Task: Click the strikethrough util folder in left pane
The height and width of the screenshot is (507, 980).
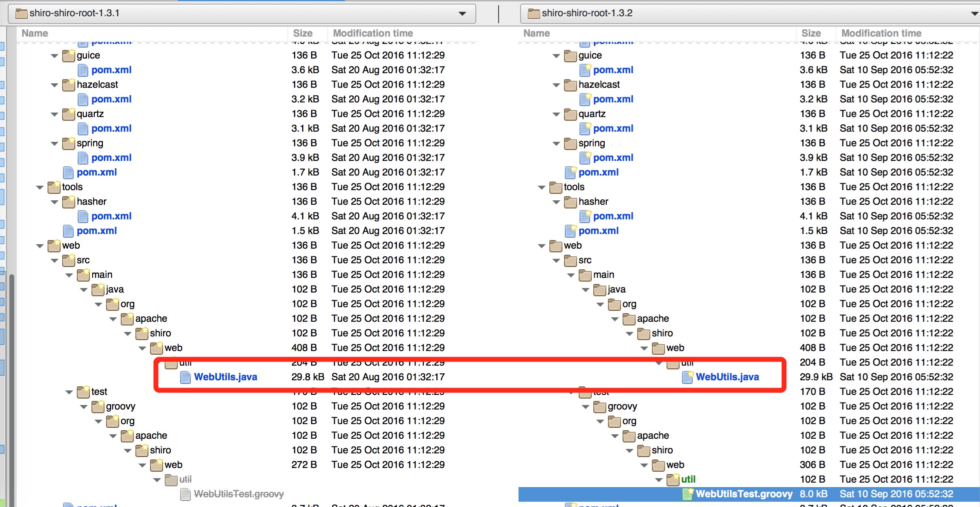Action: (x=185, y=479)
